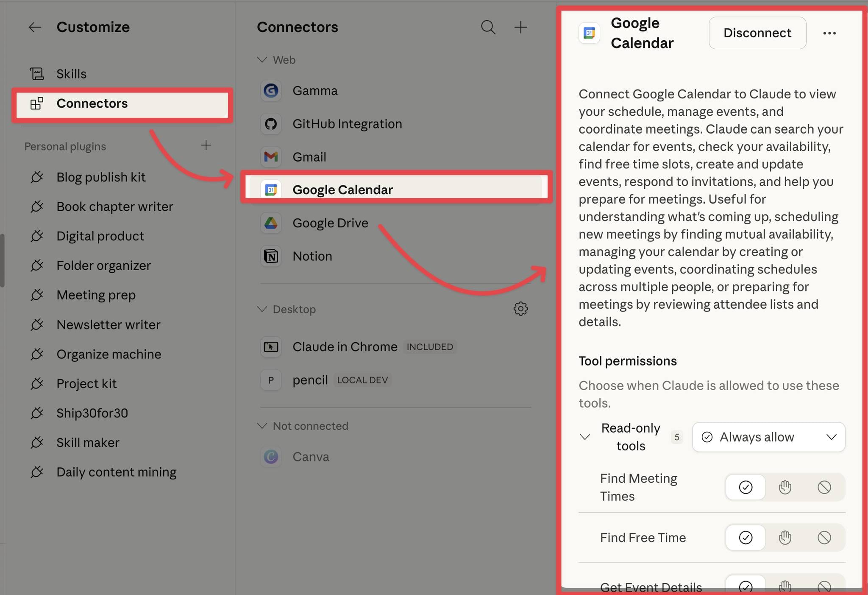Set Find Meeting Times to needs approval
868x595 pixels.
click(785, 487)
